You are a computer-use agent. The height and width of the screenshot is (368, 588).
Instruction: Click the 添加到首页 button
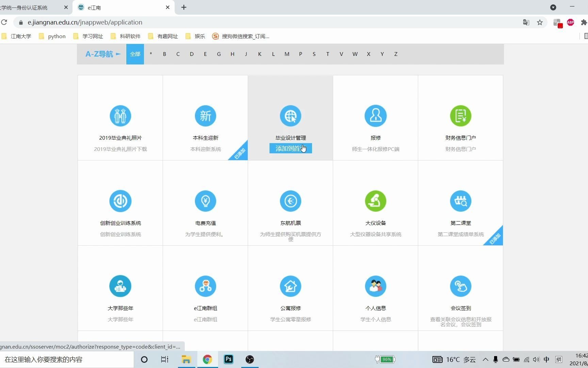[291, 148]
